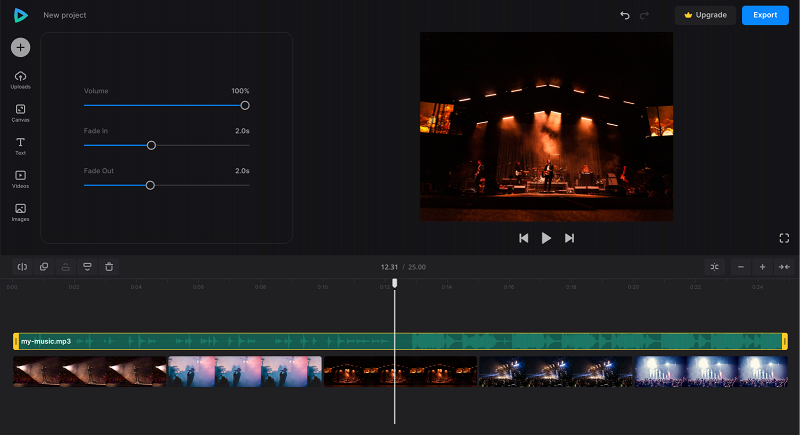Viewport: 800px width, 435px height.
Task: Open the add new media plus button
Action: pos(20,47)
